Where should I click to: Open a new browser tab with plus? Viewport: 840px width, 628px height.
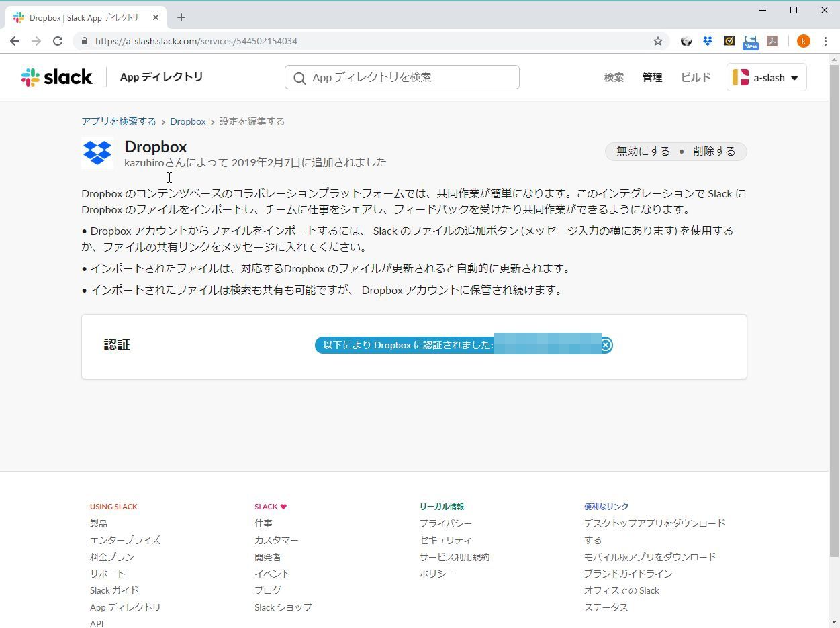(x=181, y=17)
